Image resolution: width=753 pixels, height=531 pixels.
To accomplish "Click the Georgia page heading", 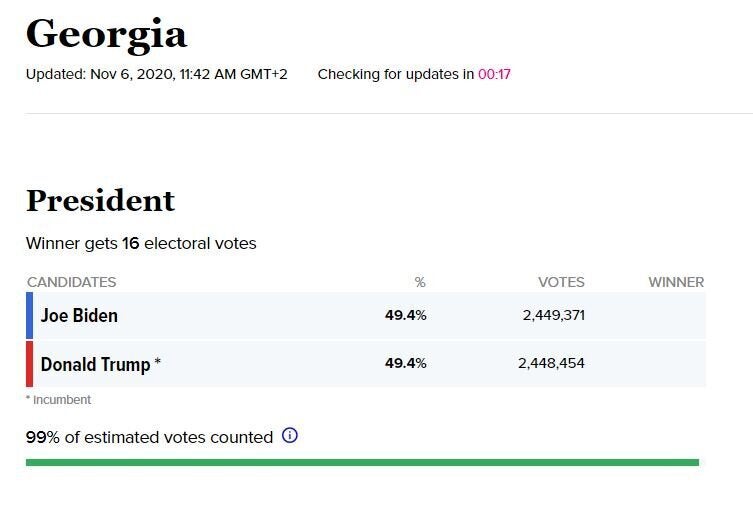I will [x=106, y=36].
